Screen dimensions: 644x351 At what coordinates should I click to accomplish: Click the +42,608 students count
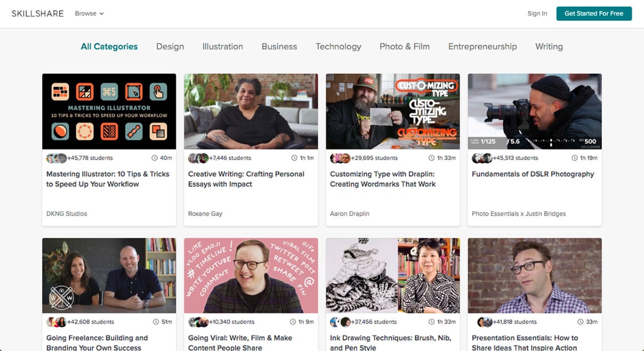(90, 322)
